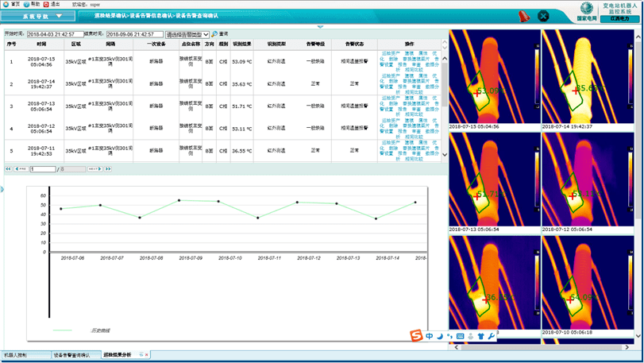Go to the first page of results
Viewport: 644px width, 363px height.
coord(9,169)
